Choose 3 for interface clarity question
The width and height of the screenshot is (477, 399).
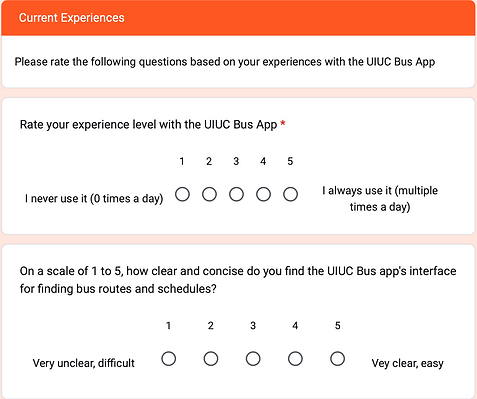click(x=253, y=359)
